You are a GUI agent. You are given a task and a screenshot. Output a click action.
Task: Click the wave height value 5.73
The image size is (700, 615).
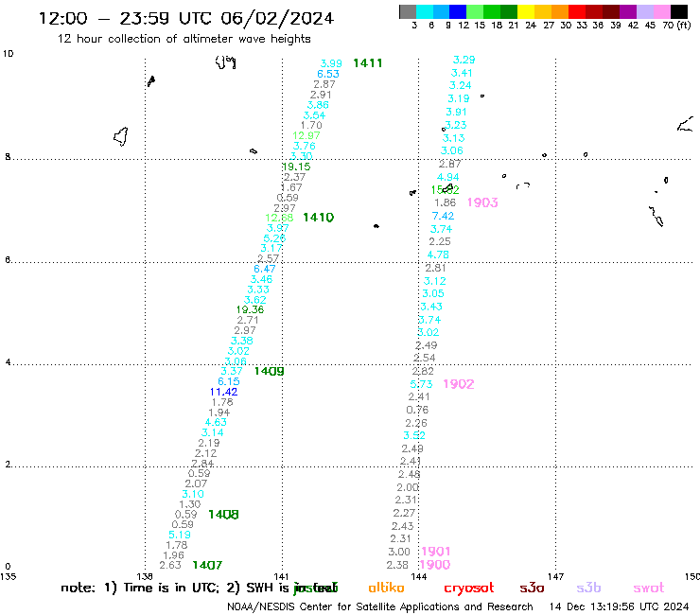point(422,384)
